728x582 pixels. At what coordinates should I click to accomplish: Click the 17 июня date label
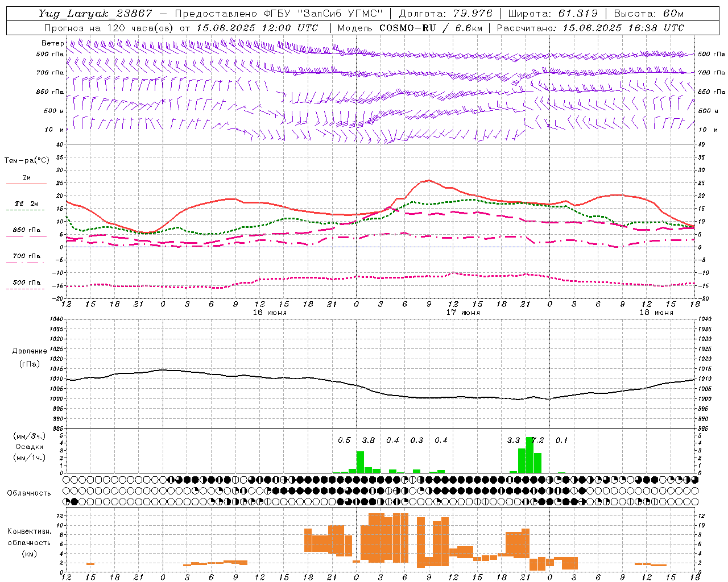pos(463,313)
